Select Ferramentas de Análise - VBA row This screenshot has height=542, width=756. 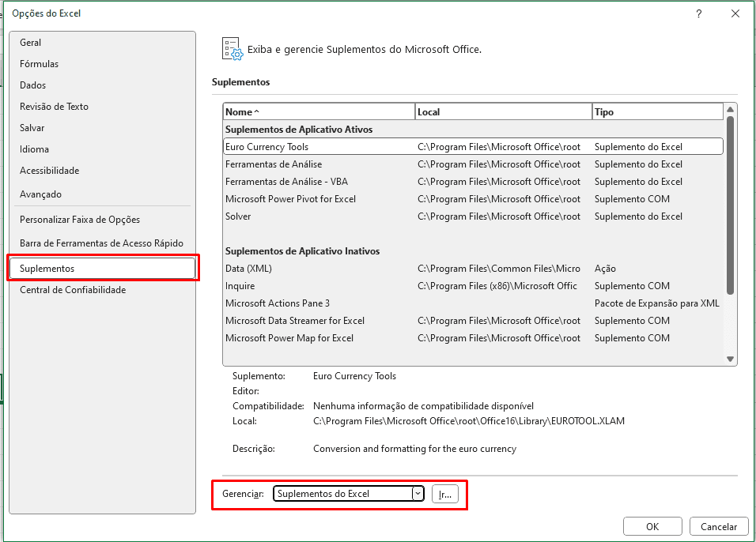[473, 182]
